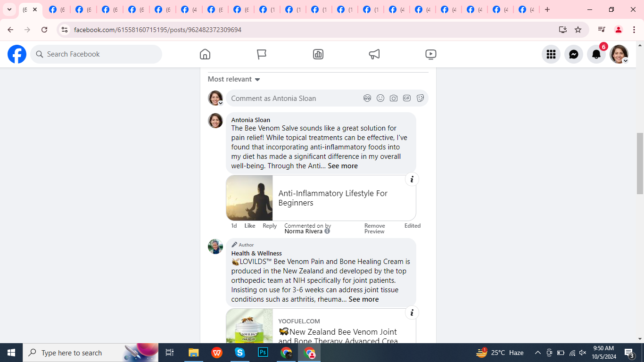Add a sticker to the comment
Image resolution: width=644 pixels, height=362 pixels.
tap(420, 98)
